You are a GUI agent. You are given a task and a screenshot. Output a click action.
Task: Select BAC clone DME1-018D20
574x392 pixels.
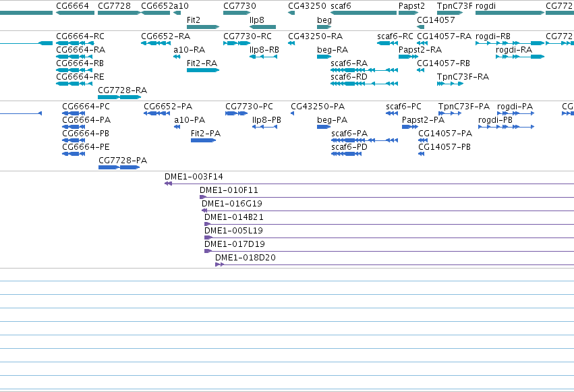(395, 264)
